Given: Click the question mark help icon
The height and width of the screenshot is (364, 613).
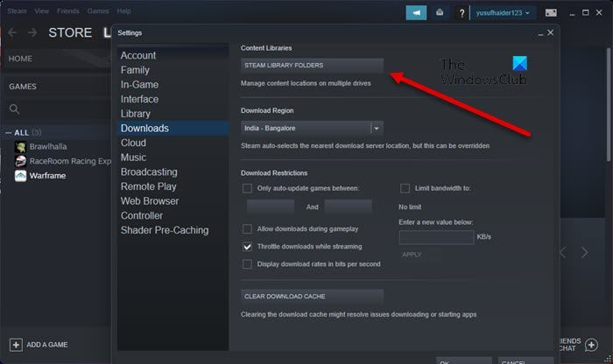Looking at the screenshot, I should click(462, 13).
